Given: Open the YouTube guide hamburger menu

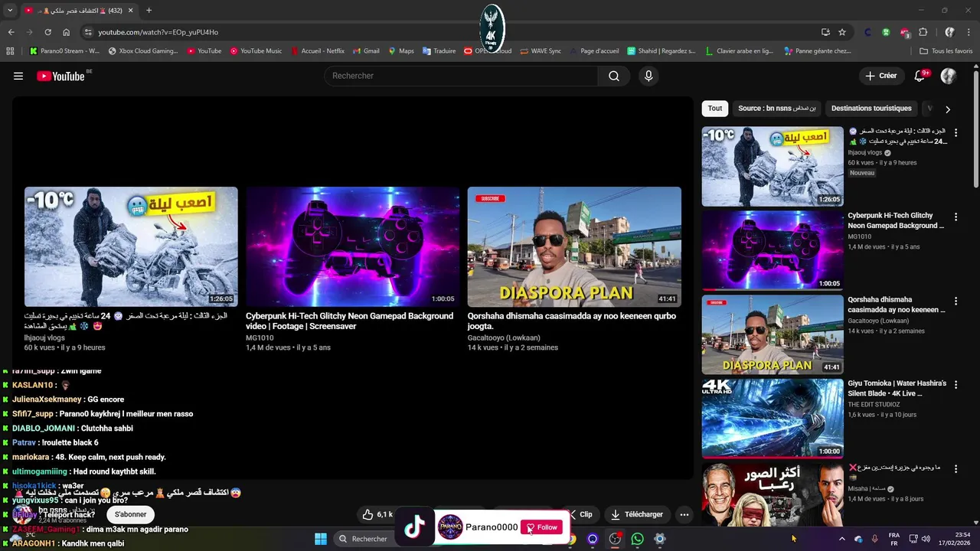Looking at the screenshot, I should (18, 76).
